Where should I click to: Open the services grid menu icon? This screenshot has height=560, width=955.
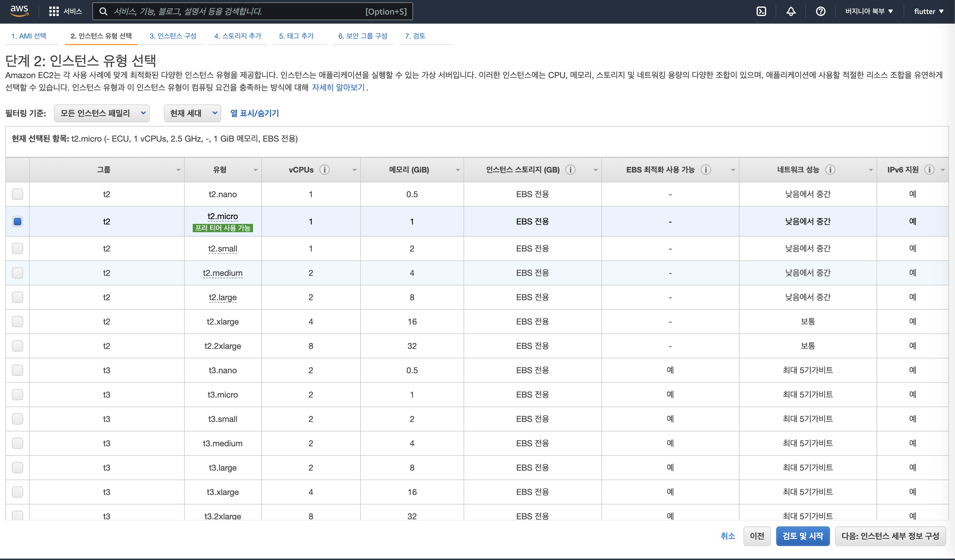[x=54, y=11]
